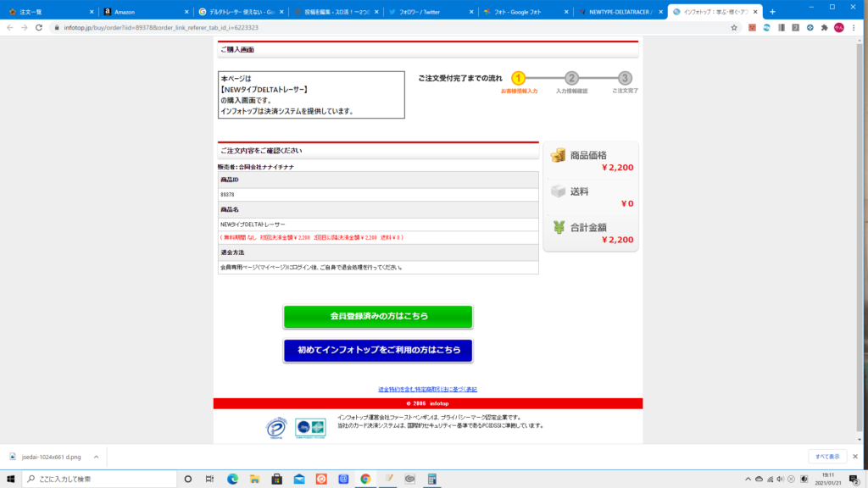Click the 送料 ¥0 shipping amount
This screenshot has height=488, width=868.
tap(627, 203)
